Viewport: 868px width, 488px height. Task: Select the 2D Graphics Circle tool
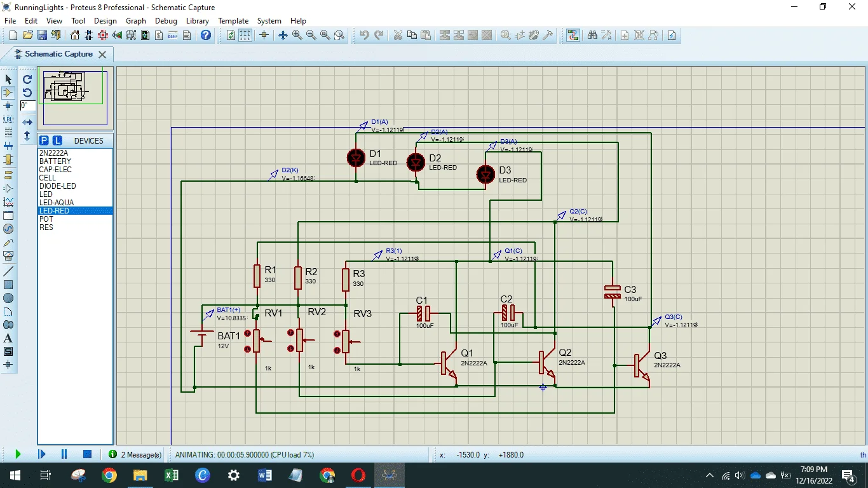[x=8, y=298]
